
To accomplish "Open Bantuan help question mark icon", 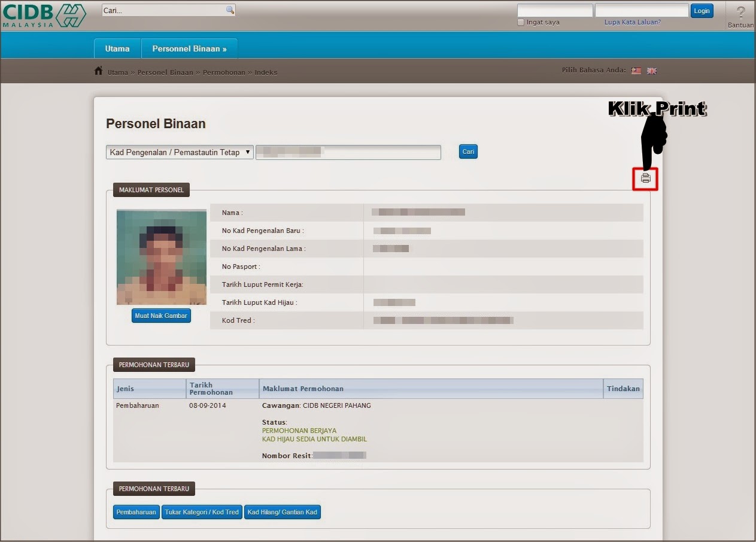I will [741, 13].
